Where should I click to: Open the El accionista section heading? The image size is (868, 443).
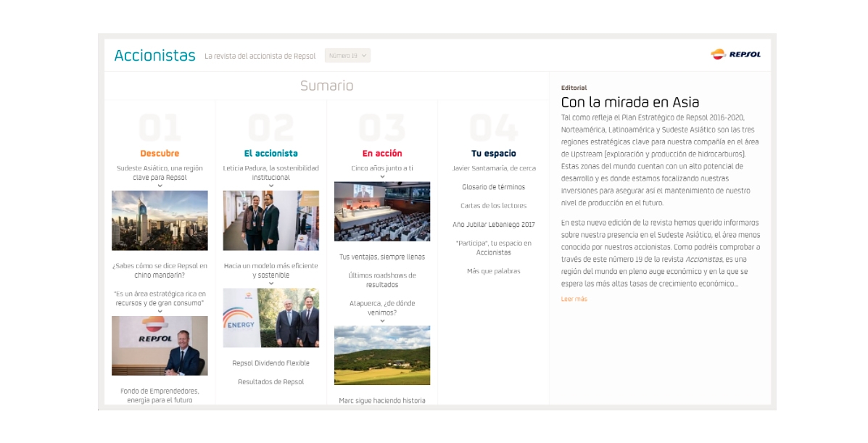pos(270,154)
